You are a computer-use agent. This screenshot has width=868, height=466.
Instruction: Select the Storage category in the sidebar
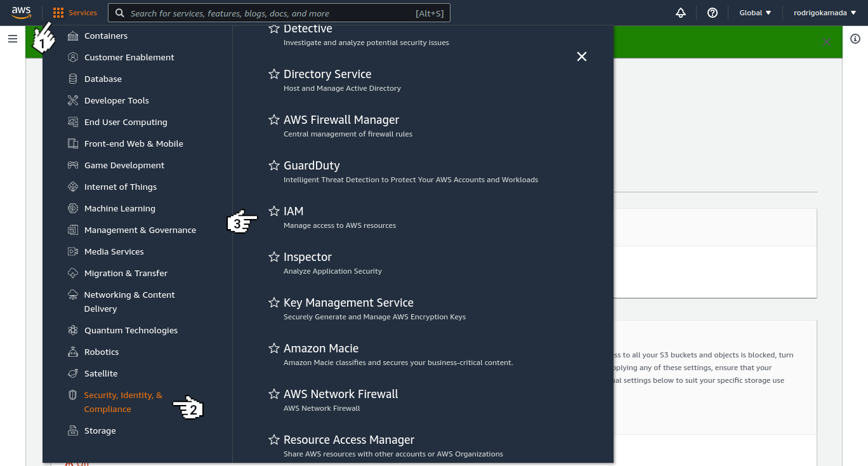[100, 430]
